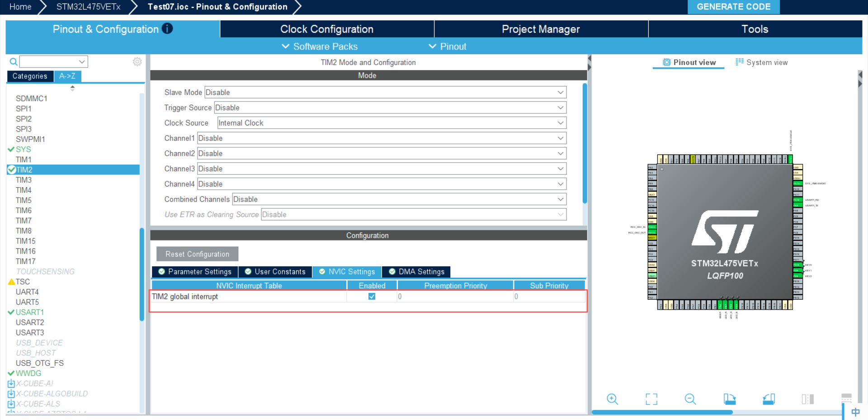Viewport: 868px width, 420px height.
Task: Click the peripheral list vertical scrollbar
Action: 142,274
